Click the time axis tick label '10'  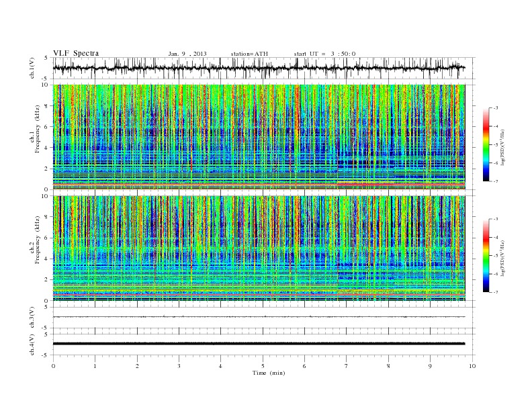coord(472,366)
